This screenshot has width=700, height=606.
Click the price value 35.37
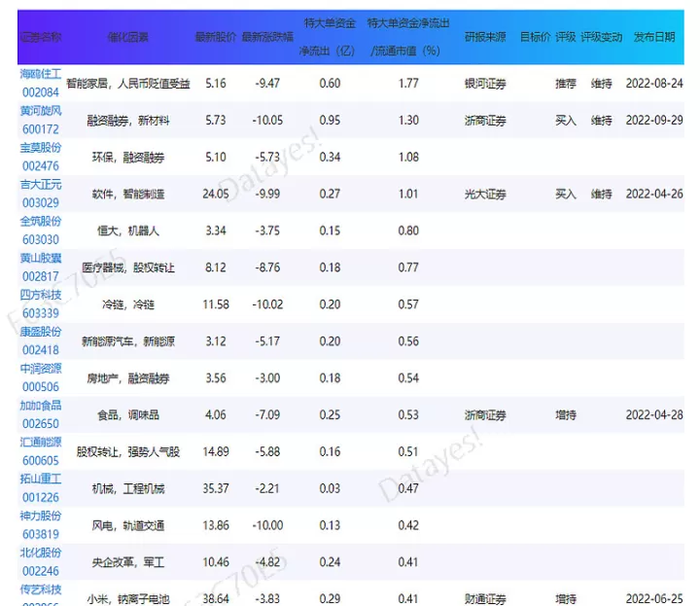pos(216,489)
